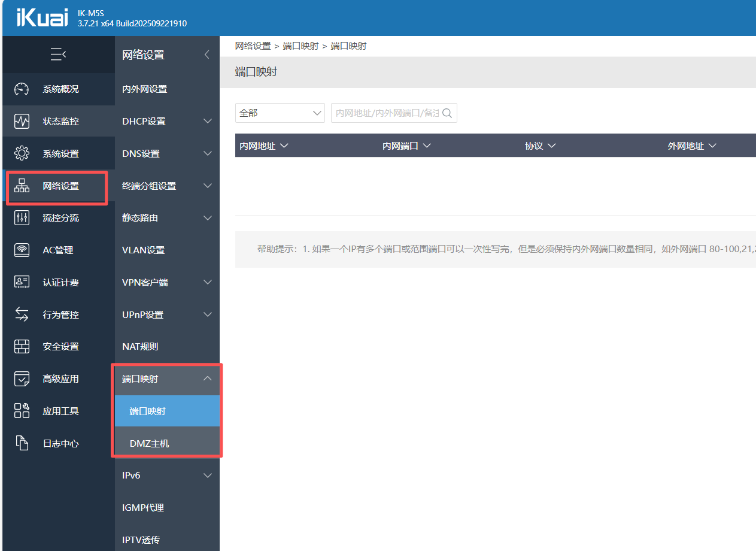Select the flow control sliders icon

pyautogui.click(x=22, y=218)
